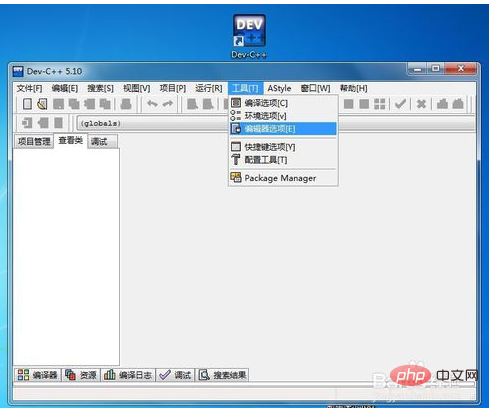Viewport: 489px width, 408px height.
Task: Click the checkmark syntax check icon
Action: (400, 104)
